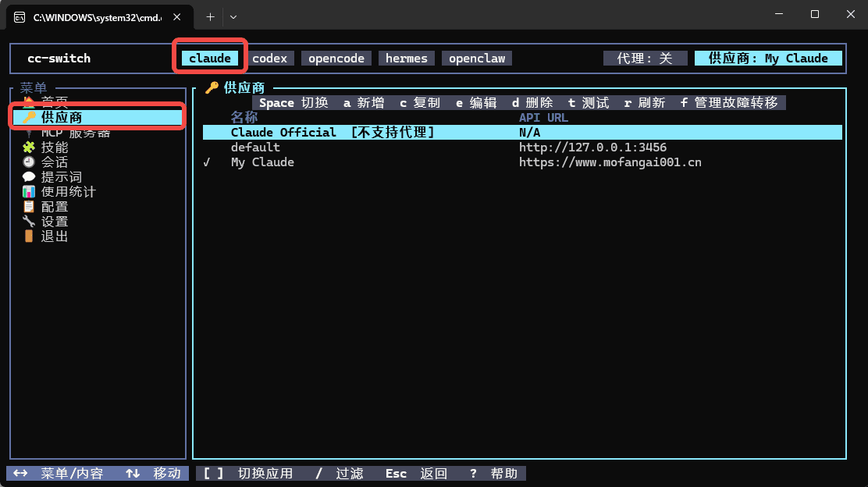Screen dimensions: 868x487
Task: Open 提示词 menu entry
Action: (62, 177)
